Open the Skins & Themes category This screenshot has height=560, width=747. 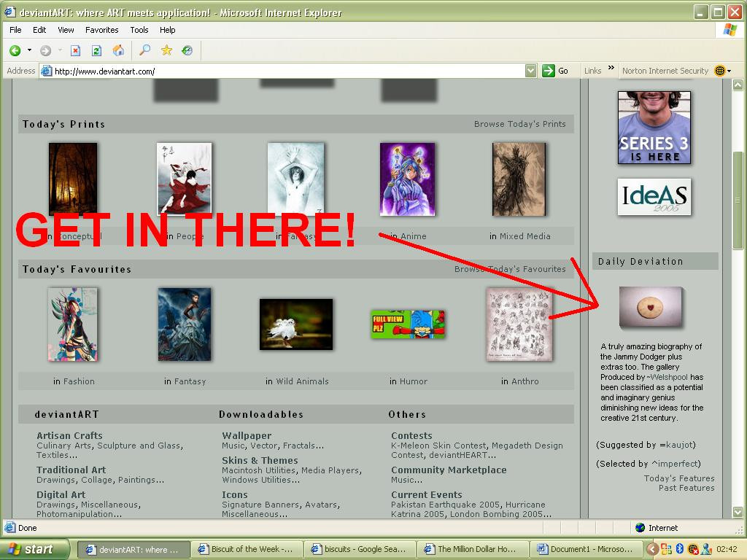point(260,460)
